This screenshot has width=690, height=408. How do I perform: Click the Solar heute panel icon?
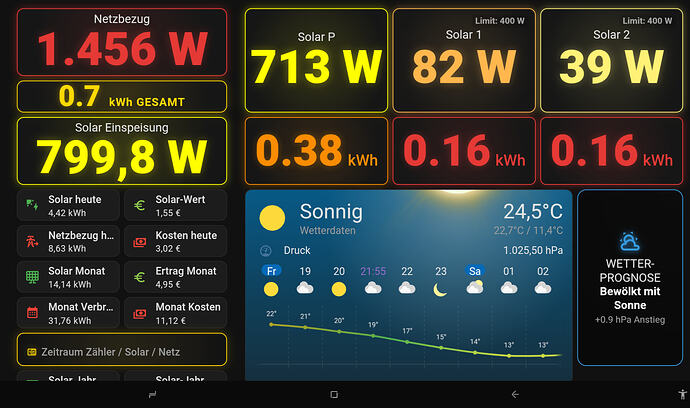point(32,205)
